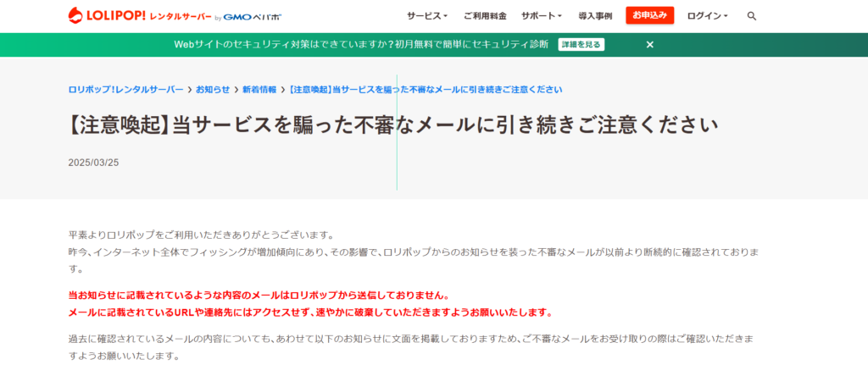Image resolution: width=868 pixels, height=365 pixels.
Task: Go to ロリポップ!レンタルサーバー breadcrumb link
Action: 125,90
